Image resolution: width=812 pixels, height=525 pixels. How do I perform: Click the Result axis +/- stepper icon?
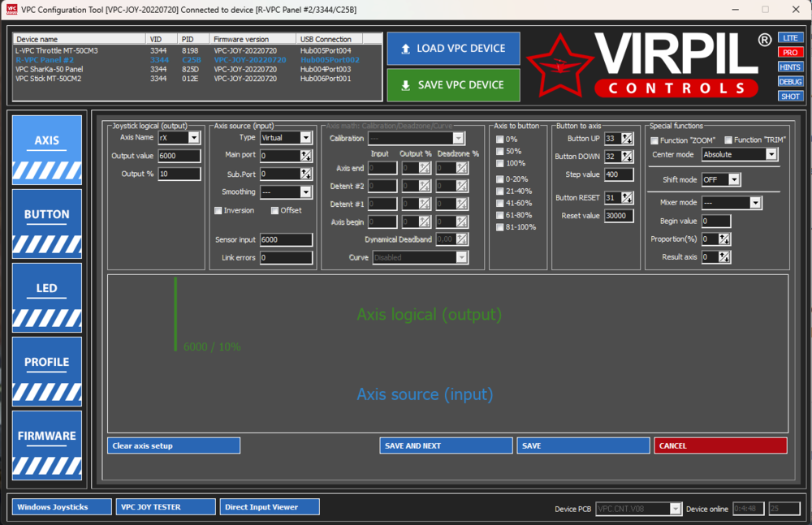724,256
